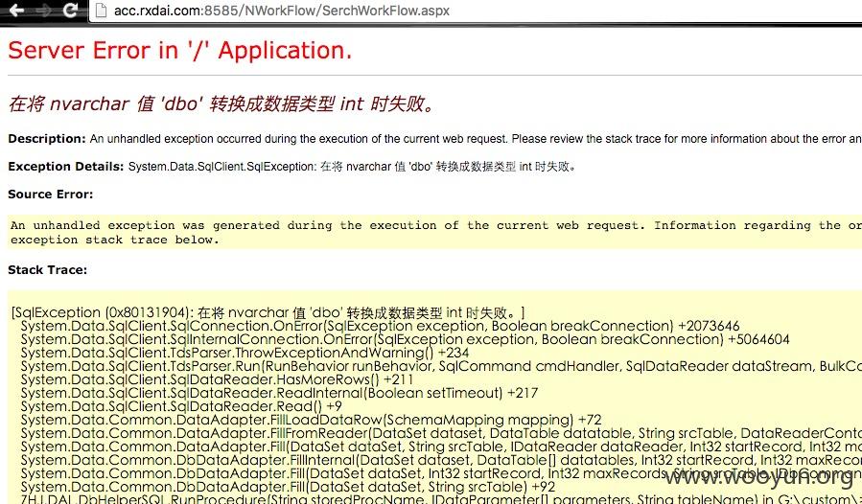The width and height of the screenshot is (862, 504).
Task: Focus the address bar URL acc.rxdai.com
Action: (282, 11)
